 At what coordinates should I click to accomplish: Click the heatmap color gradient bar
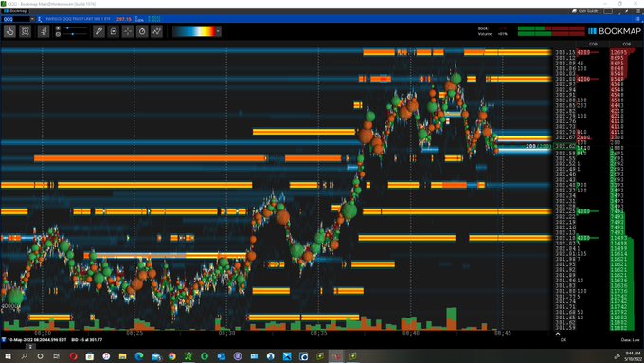194,31
